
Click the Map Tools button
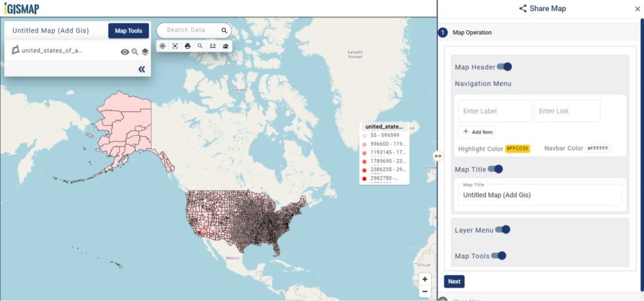tap(128, 31)
